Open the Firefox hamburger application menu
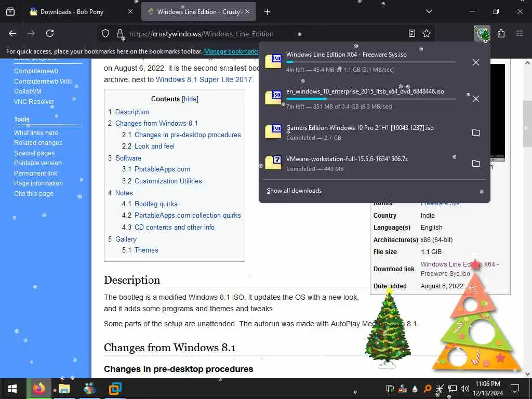 pyautogui.click(x=520, y=33)
